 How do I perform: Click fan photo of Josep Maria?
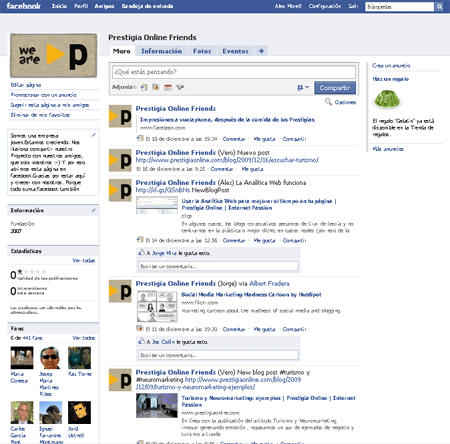point(50,358)
